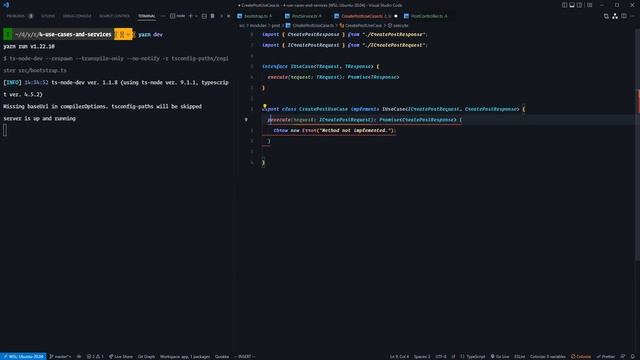This screenshot has height=360, width=640.
Task: Change encoding via UTF-8 status item
Action: (441, 356)
